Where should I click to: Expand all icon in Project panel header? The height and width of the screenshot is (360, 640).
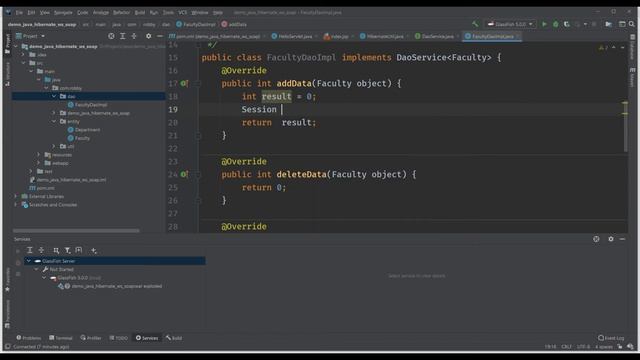tap(122, 36)
